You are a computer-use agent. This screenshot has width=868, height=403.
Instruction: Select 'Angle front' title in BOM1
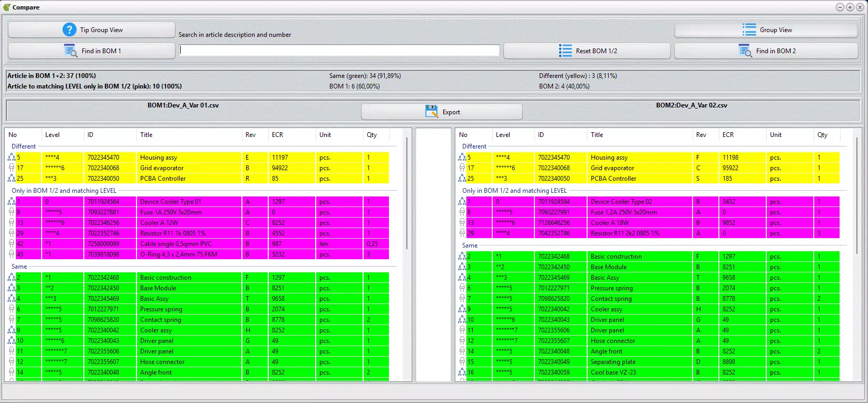(156, 372)
